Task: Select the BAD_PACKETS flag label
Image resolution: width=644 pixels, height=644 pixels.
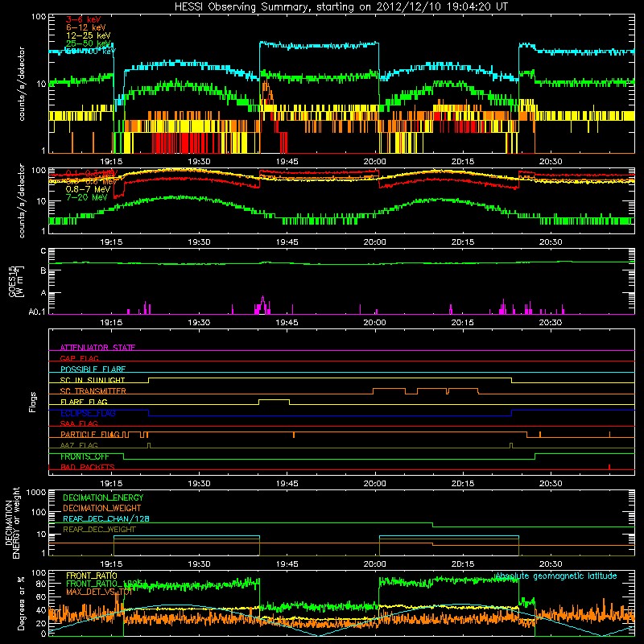Action: [x=88, y=467]
